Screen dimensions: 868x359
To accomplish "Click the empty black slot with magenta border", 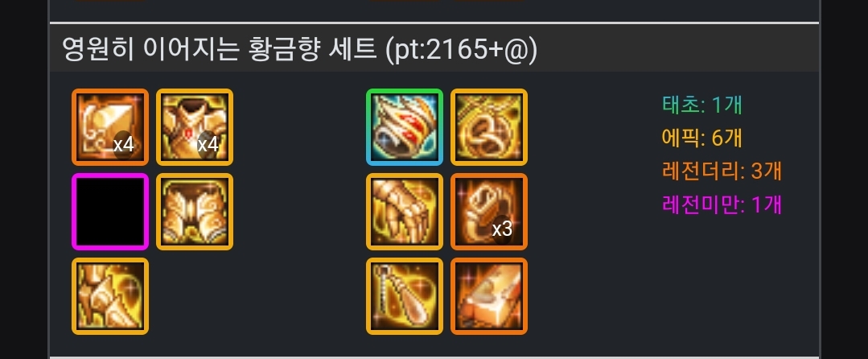I will coord(110,212).
